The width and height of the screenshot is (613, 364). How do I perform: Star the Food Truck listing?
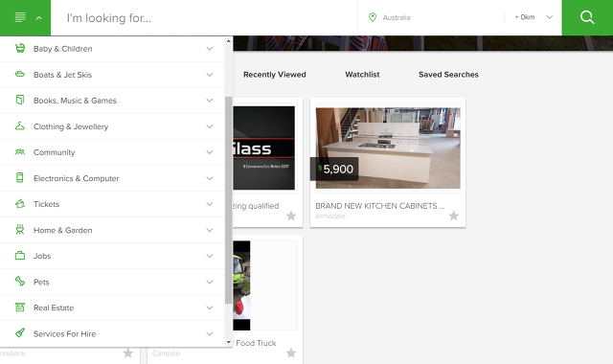(291, 353)
